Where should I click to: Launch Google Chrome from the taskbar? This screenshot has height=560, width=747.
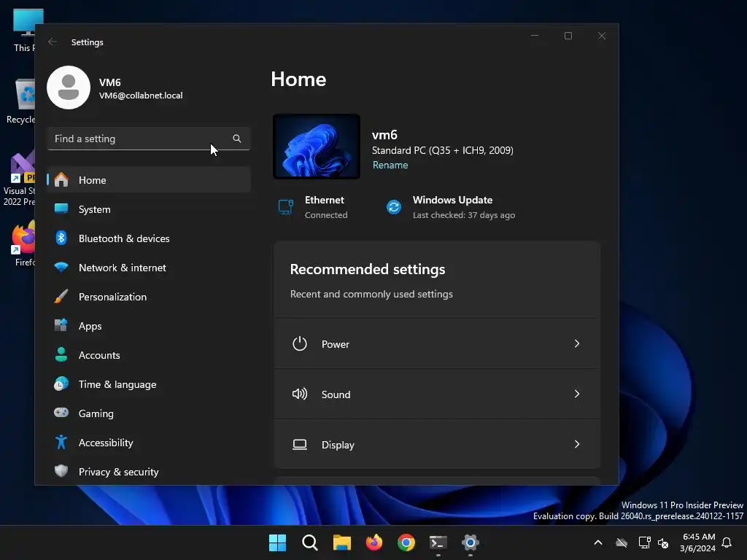pos(406,542)
